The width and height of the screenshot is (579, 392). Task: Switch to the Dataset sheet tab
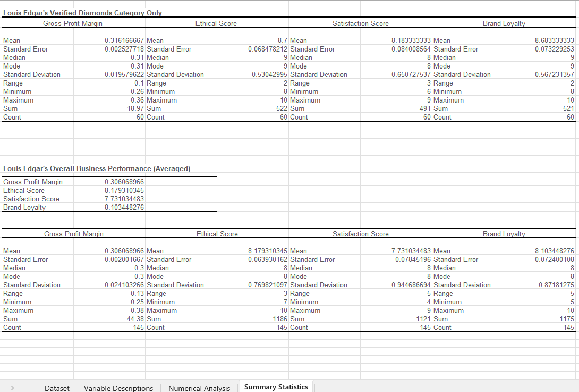57,388
